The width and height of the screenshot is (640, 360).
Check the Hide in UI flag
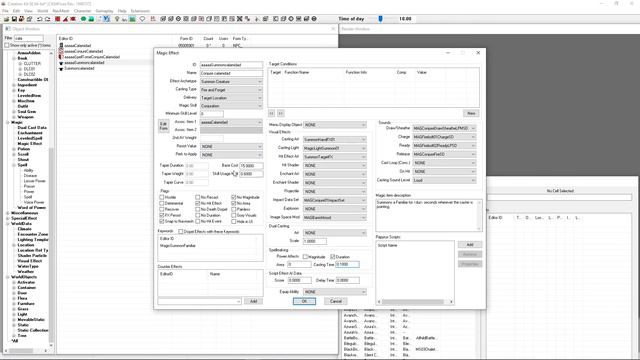(234, 221)
